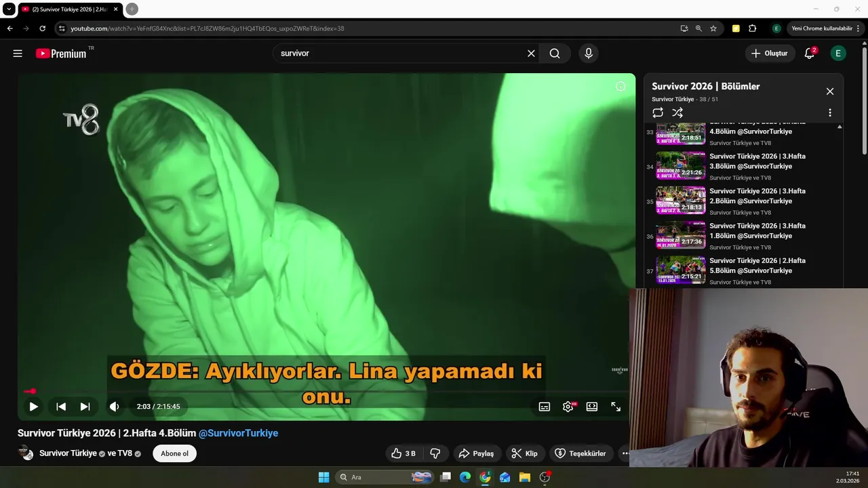Click the Oluştur create button
This screenshot has width=868, height=488.
pos(770,54)
